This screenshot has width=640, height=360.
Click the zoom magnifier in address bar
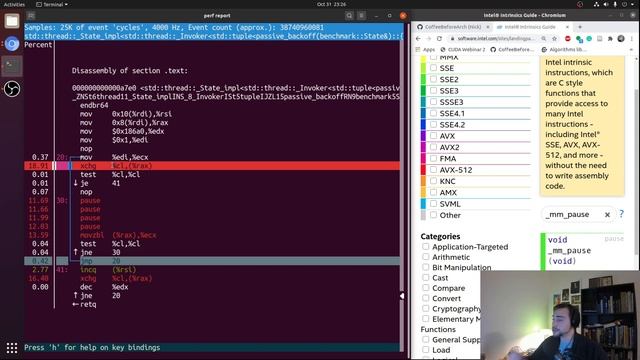544,38
